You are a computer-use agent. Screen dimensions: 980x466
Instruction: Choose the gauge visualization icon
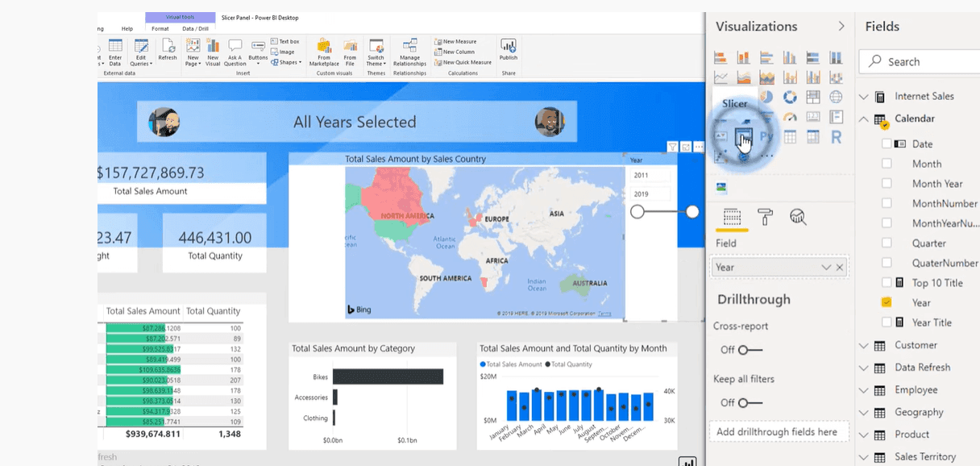pos(790,117)
